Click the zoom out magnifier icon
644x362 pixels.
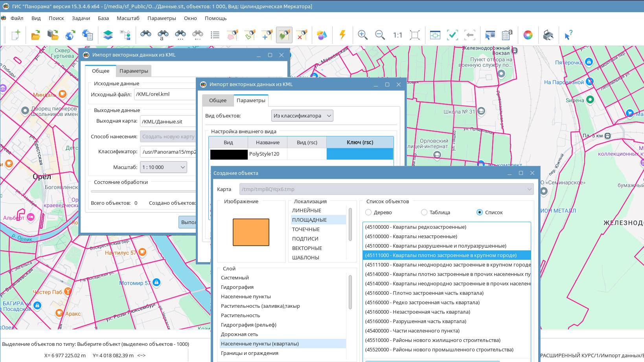click(380, 35)
